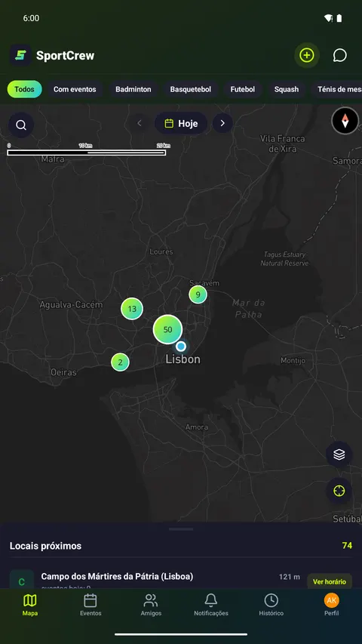Toggle the Com eventos filter chip
The height and width of the screenshot is (644, 362).
(75, 89)
